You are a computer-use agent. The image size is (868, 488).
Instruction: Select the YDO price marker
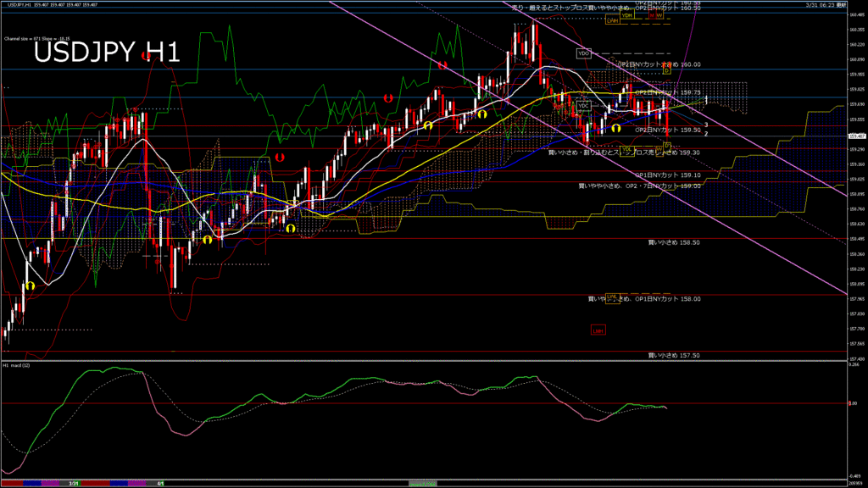583,53
